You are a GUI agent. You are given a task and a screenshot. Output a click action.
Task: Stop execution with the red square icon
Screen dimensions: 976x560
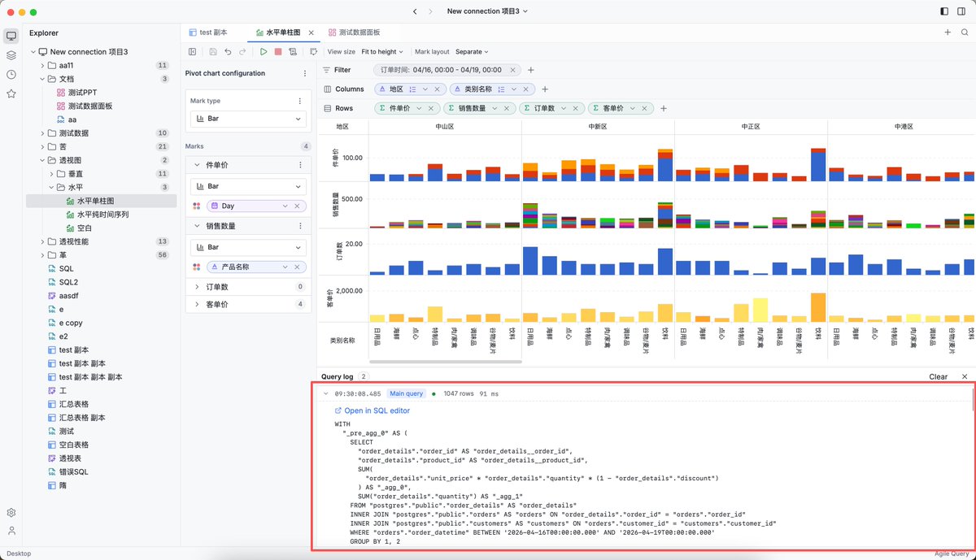point(278,51)
